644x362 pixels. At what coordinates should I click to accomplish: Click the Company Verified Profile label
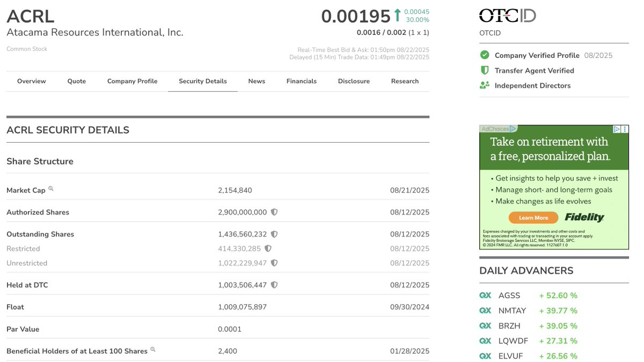(537, 55)
